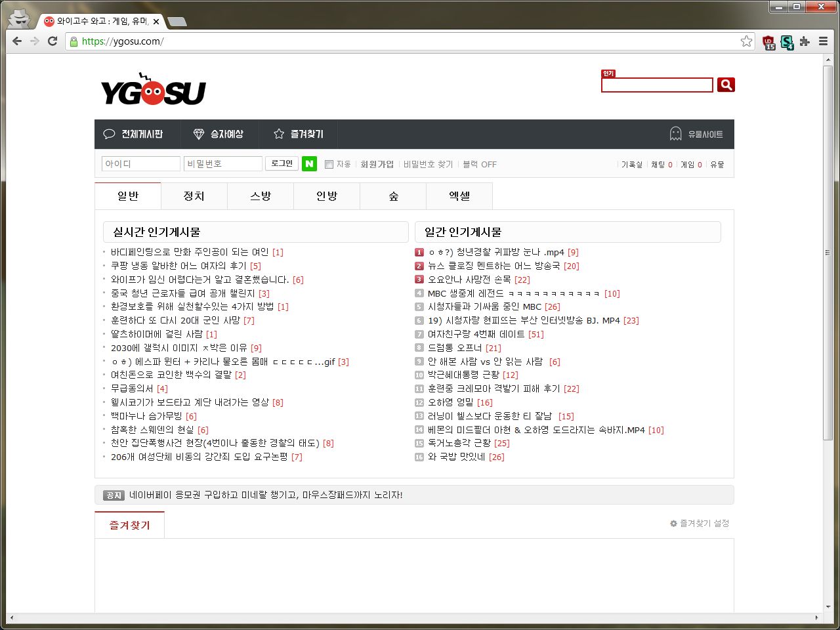
Task: Open ranked post 1 청년경찰 귀파방 눈나
Action: coord(495,252)
